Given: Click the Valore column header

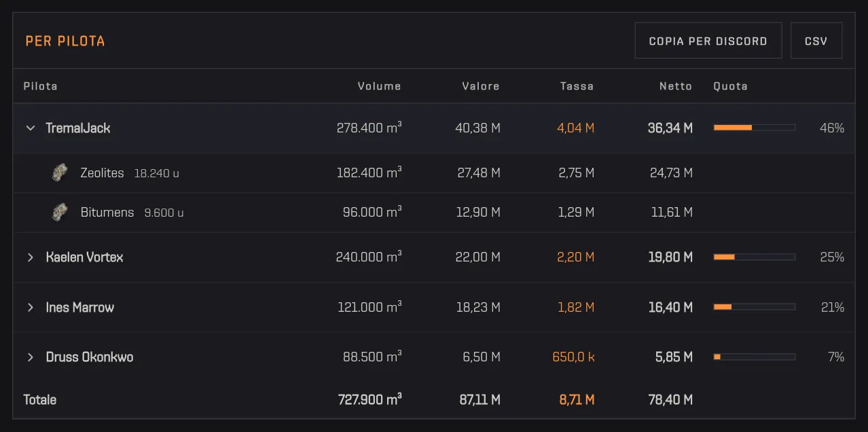Looking at the screenshot, I should [x=481, y=86].
